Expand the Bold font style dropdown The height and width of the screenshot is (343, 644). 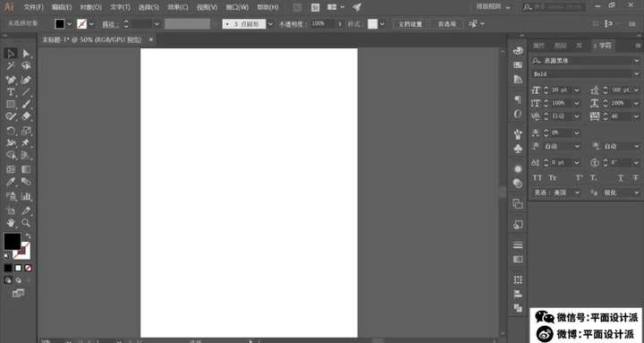[x=636, y=74]
